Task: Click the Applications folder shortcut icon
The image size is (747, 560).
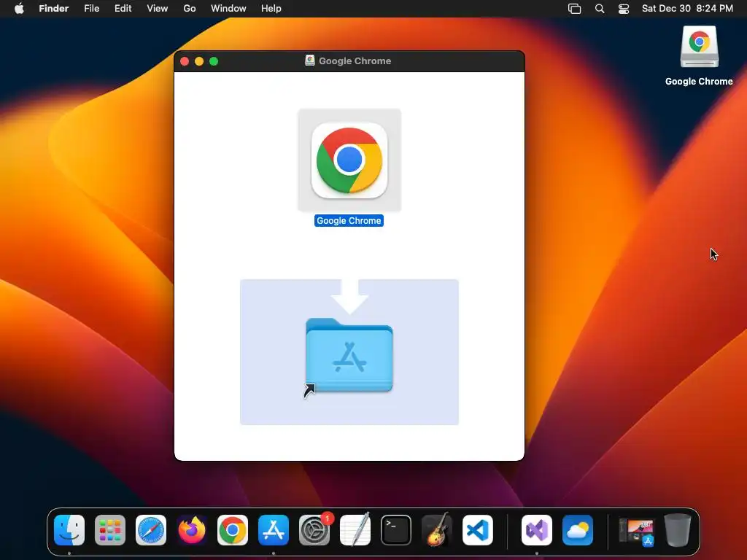Action: [x=349, y=356]
